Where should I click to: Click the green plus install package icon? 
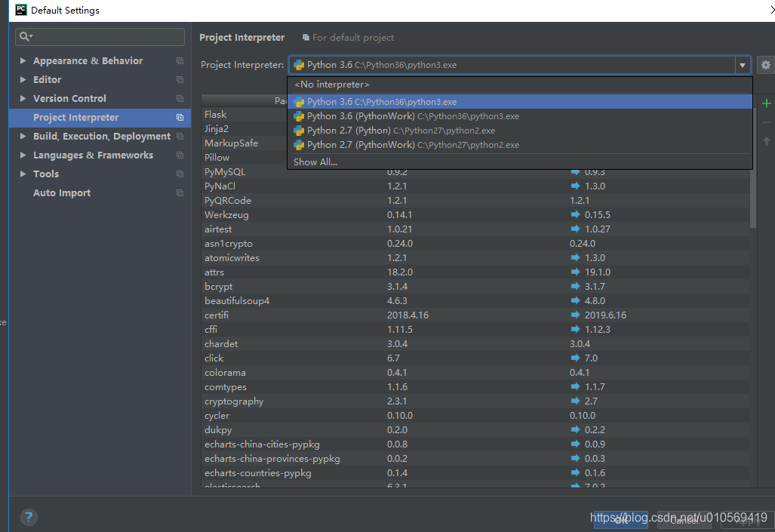click(x=767, y=103)
